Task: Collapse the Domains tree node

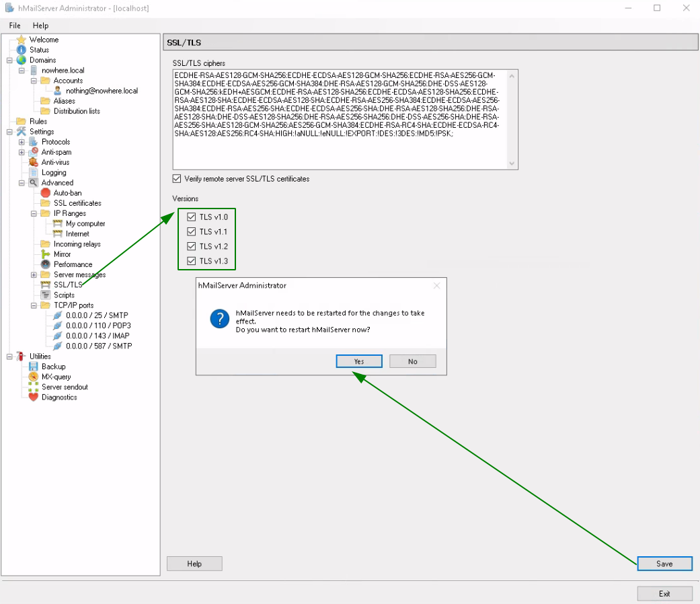Action: pyautogui.click(x=9, y=61)
